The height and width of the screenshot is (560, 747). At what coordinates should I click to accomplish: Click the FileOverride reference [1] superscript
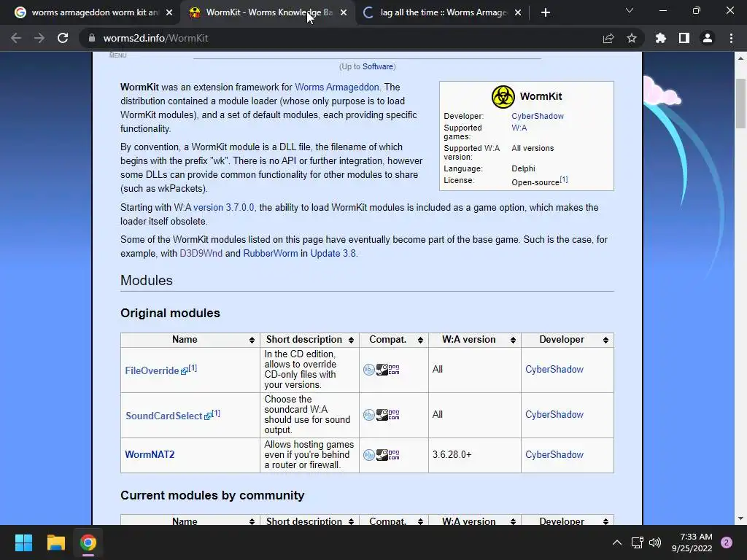coord(193,368)
